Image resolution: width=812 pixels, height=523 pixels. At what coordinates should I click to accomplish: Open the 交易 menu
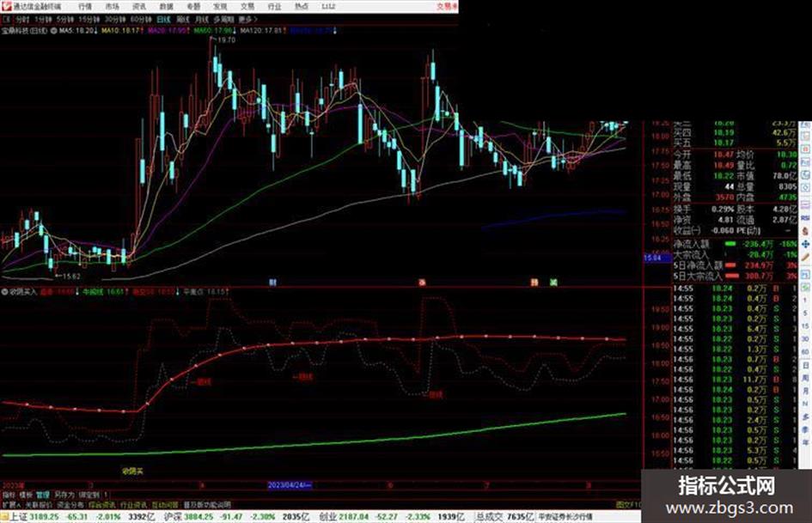pos(247,6)
